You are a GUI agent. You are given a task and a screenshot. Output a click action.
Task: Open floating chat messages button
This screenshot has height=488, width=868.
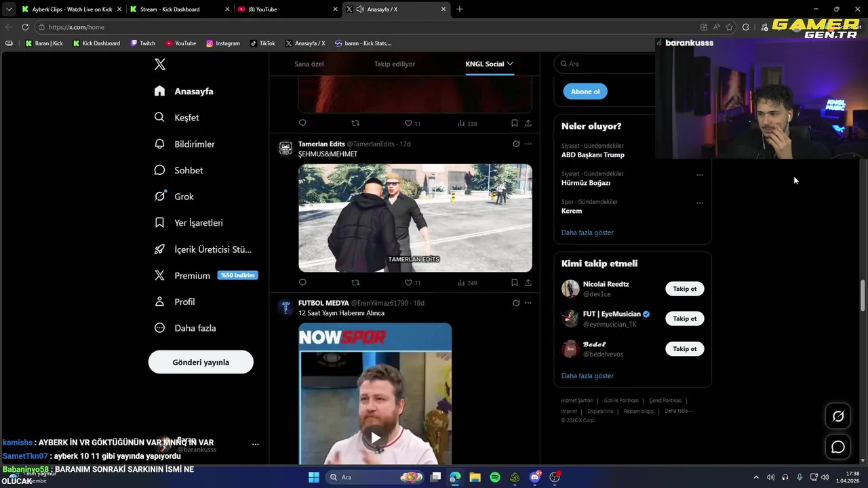click(838, 447)
